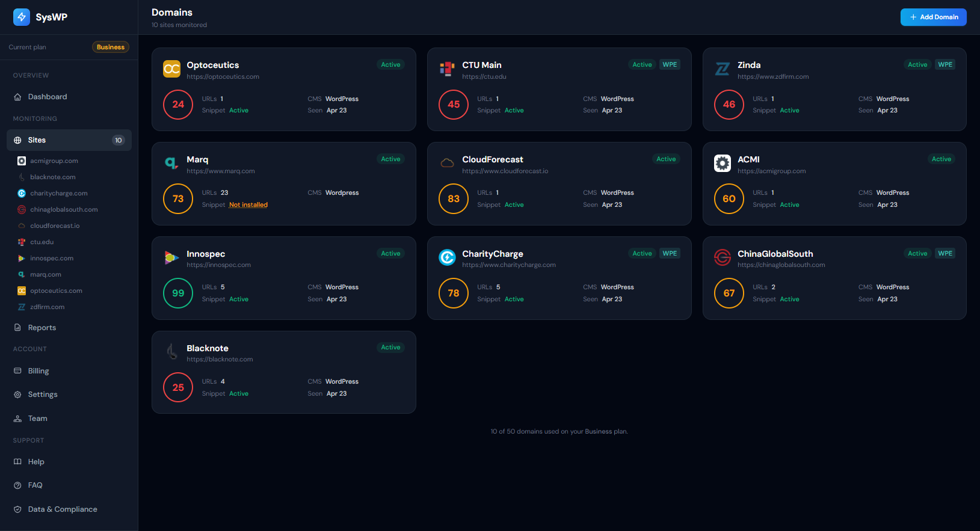This screenshot has height=531, width=980.
Task: Go to the Billing page
Action: tap(69, 371)
